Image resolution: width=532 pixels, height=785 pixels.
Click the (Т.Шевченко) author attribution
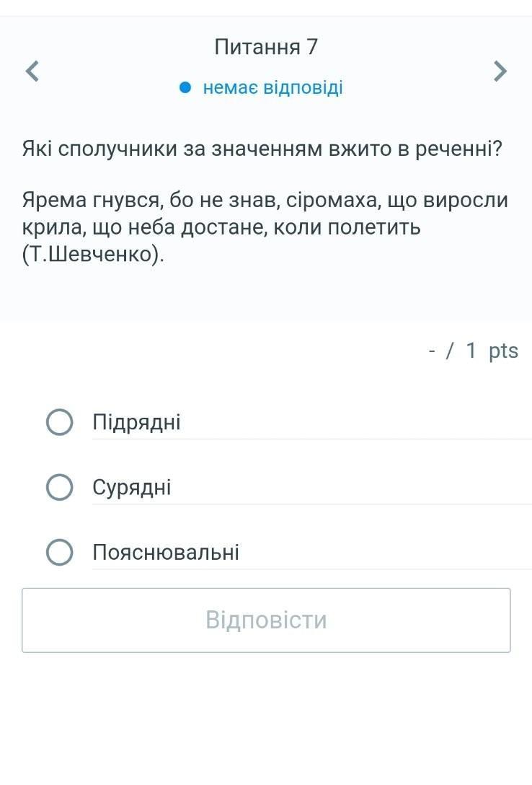pos(93,254)
